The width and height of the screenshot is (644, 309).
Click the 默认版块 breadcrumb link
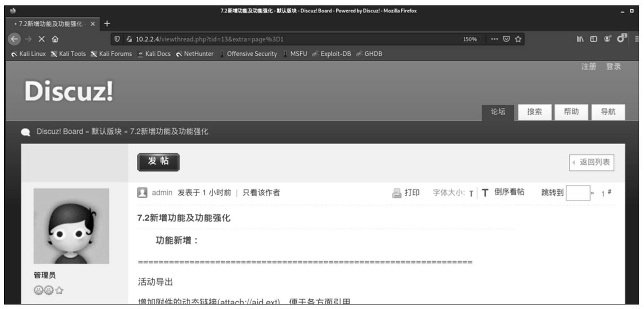[x=107, y=132]
